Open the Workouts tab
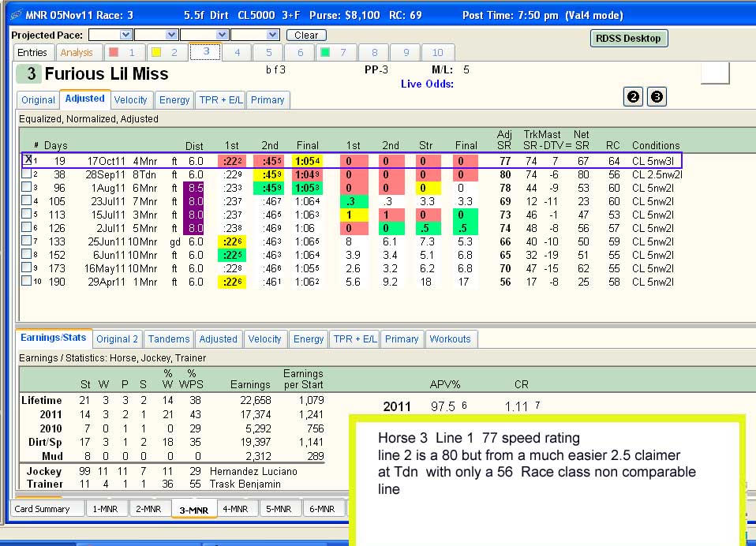The image size is (756, 546). click(x=450, y=338)
